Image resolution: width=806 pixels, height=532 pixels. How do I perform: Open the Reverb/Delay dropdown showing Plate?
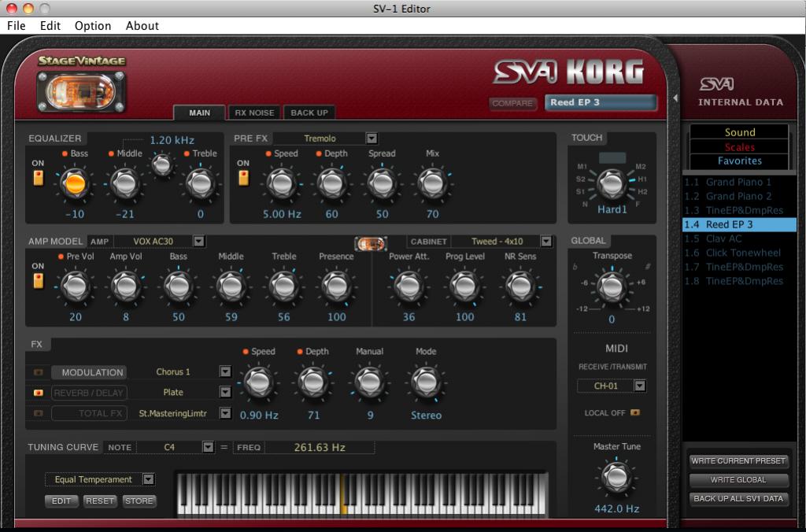(225, 392)
